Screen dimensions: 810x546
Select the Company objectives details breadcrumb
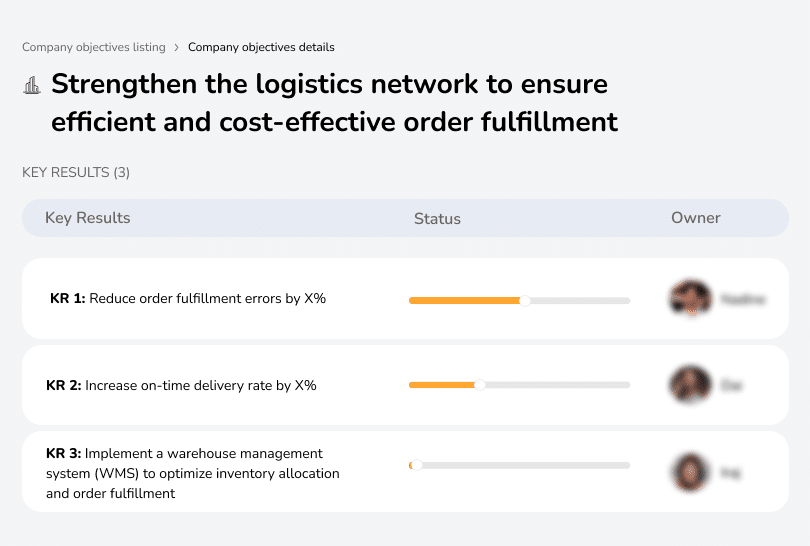pyautogui.click(x=261, y=47)
